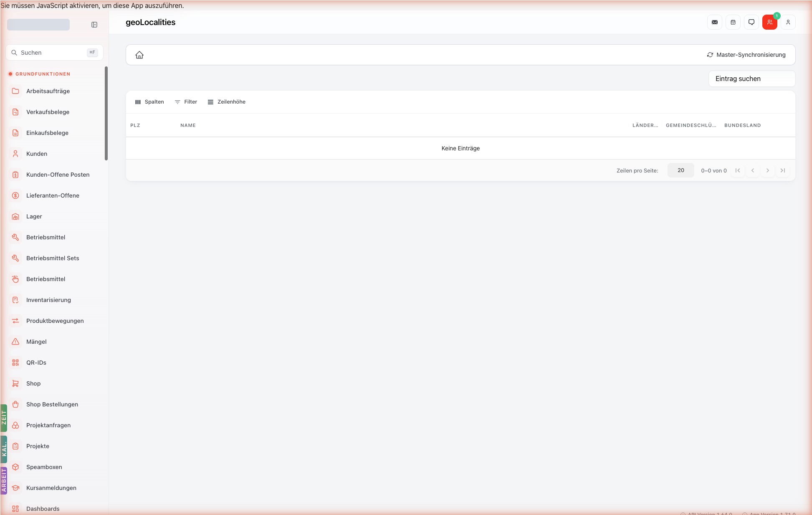This screenshot has height=515, width=812.
Task: Sort by the PLZ column header
Action: (x=135, y=125)
